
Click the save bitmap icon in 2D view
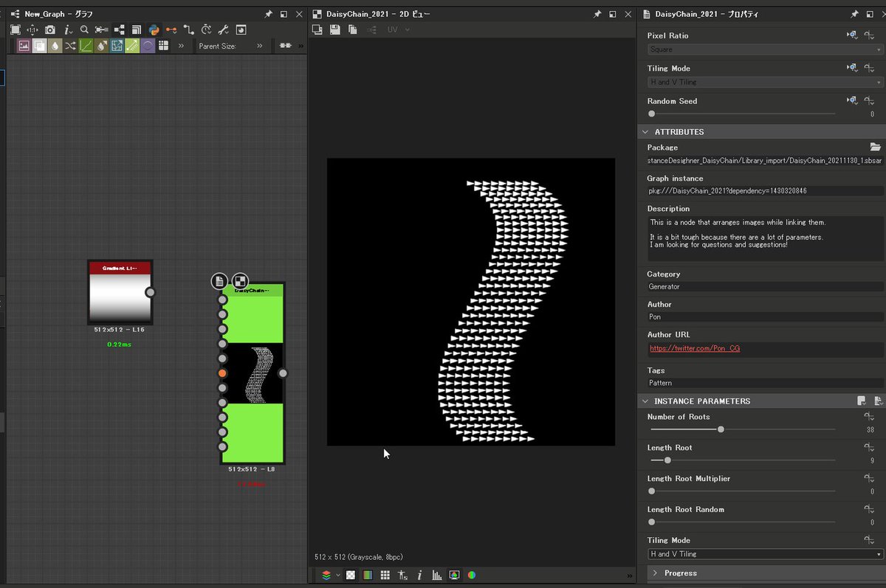coord(334,30)
